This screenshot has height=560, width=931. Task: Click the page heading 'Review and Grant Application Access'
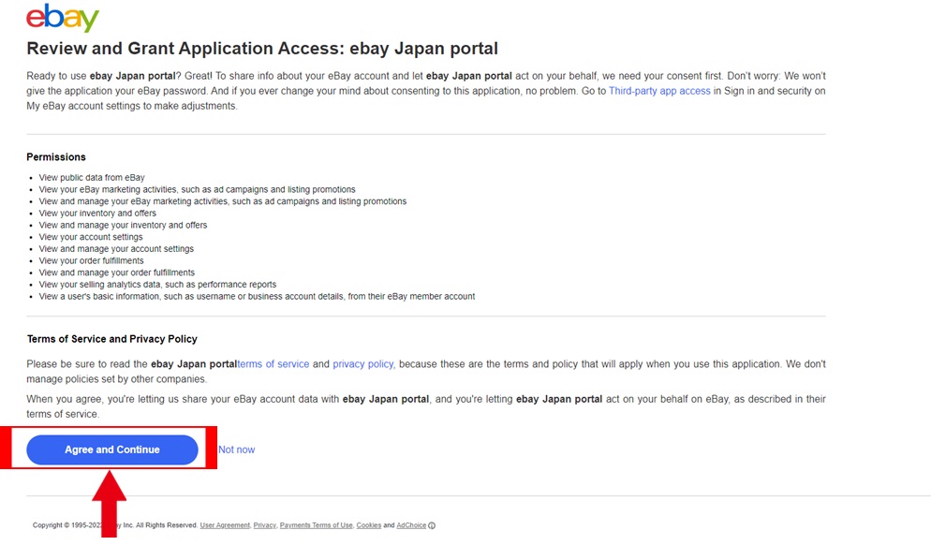click(x=262, y=49)
